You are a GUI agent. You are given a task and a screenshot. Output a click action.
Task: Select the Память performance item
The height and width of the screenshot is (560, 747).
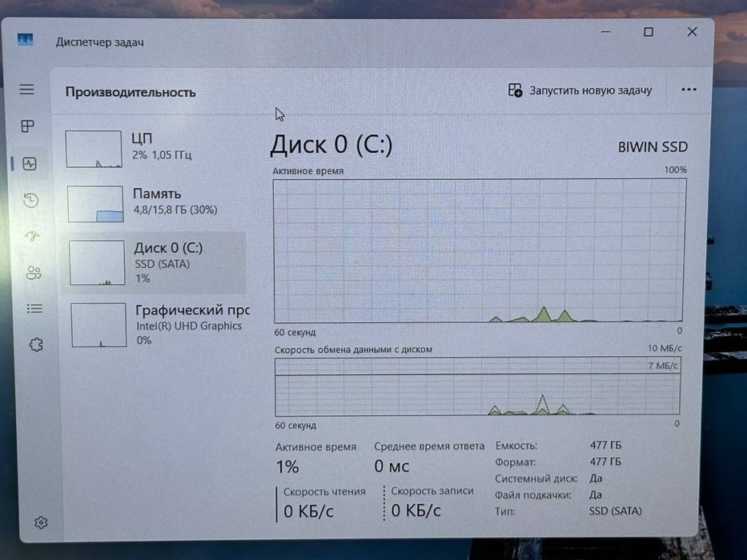154,203
